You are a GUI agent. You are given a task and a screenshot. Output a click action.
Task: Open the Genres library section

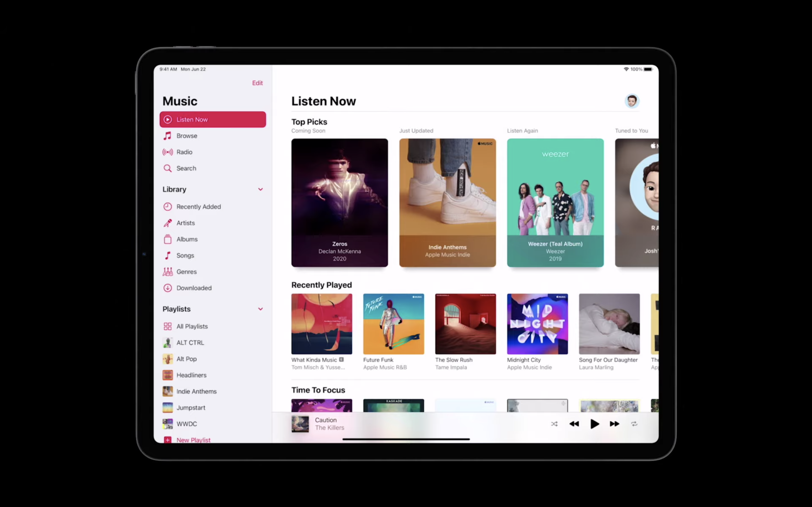pos(186,272)
